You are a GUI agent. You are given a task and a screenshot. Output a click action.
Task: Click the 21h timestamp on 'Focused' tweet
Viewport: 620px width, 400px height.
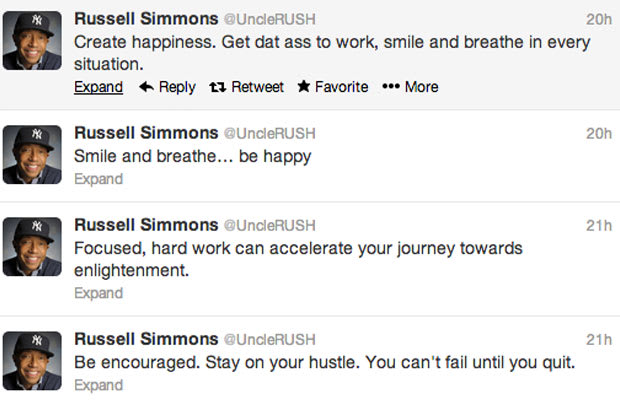599,226
